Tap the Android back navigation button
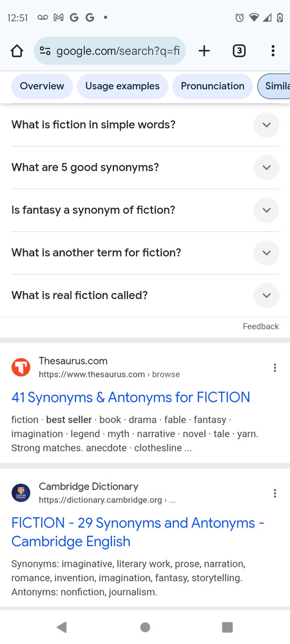Screen dimensions: 290x644 coord(62,627)
